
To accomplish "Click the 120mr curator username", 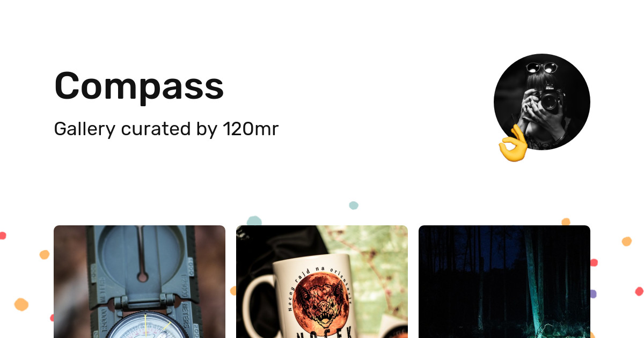I will pyautogui.click(x=251, y=129).
